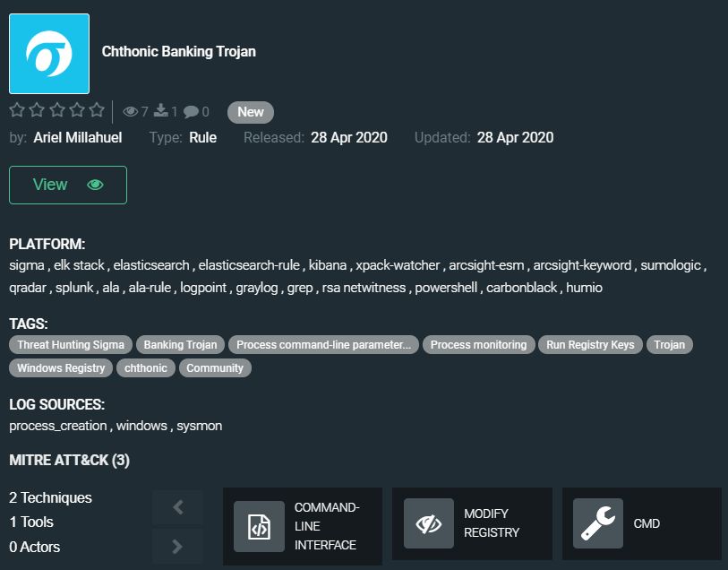Go to previous MITRE ATT&CK items
The image size is (728, 570).
click(x=177, y=507)
